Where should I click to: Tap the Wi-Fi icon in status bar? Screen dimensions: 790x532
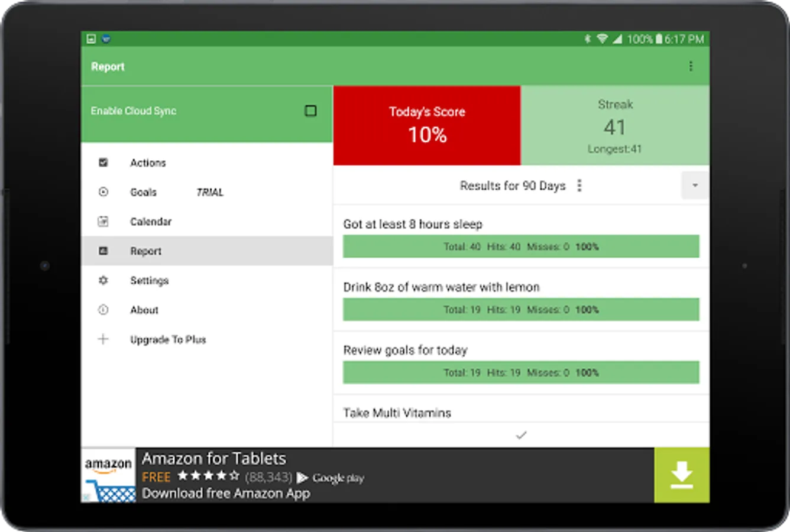[602, 39]
